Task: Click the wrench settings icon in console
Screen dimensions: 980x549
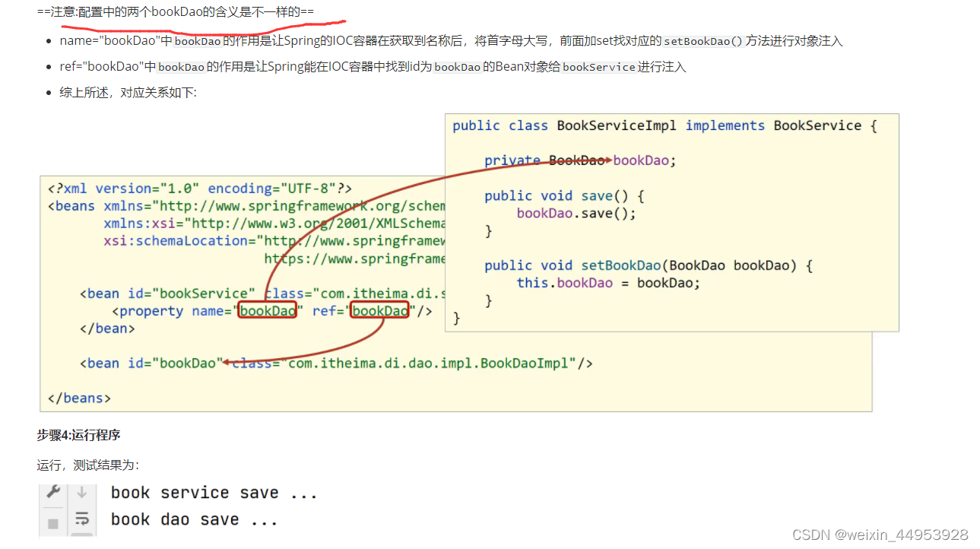Action: tap(53, 492)
